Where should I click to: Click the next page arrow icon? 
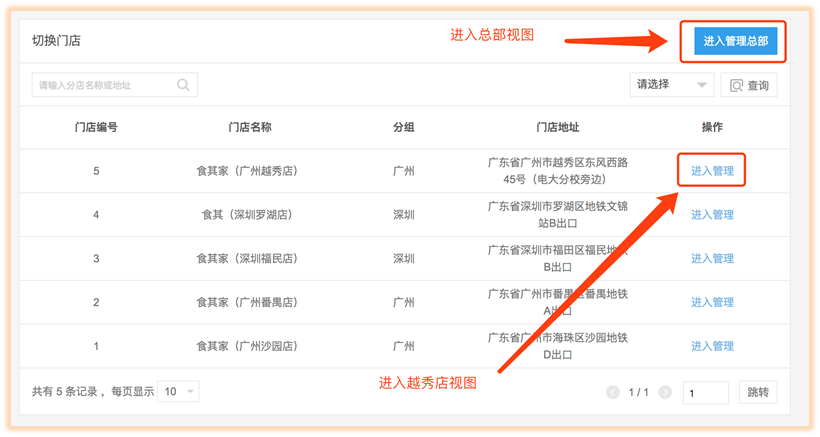665,393
